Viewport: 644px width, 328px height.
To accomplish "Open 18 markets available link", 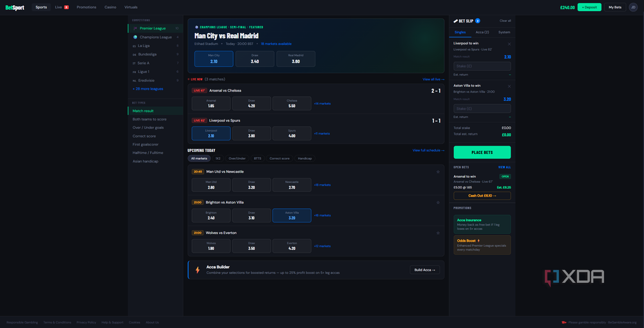I will 276,44.
